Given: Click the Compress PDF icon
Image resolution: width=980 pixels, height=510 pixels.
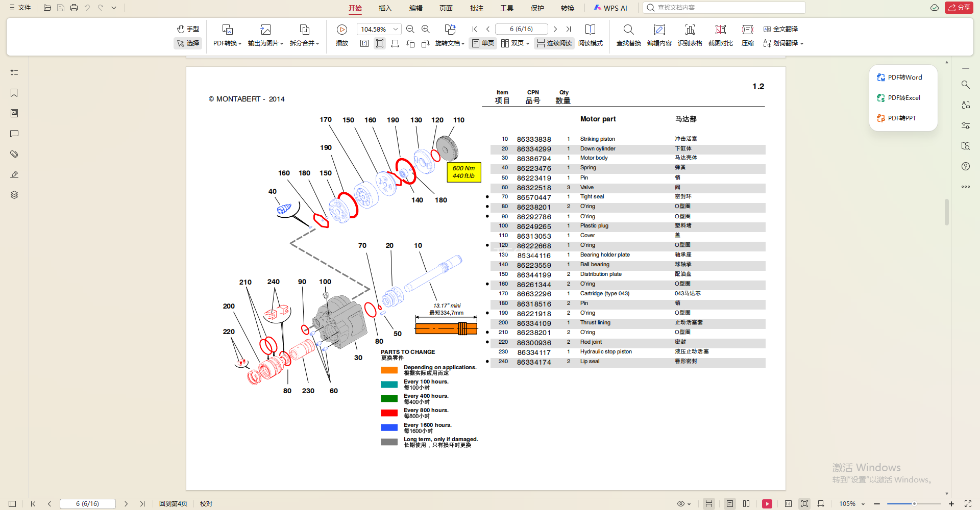Looking at the screenshot, I should tap(747, 30).
